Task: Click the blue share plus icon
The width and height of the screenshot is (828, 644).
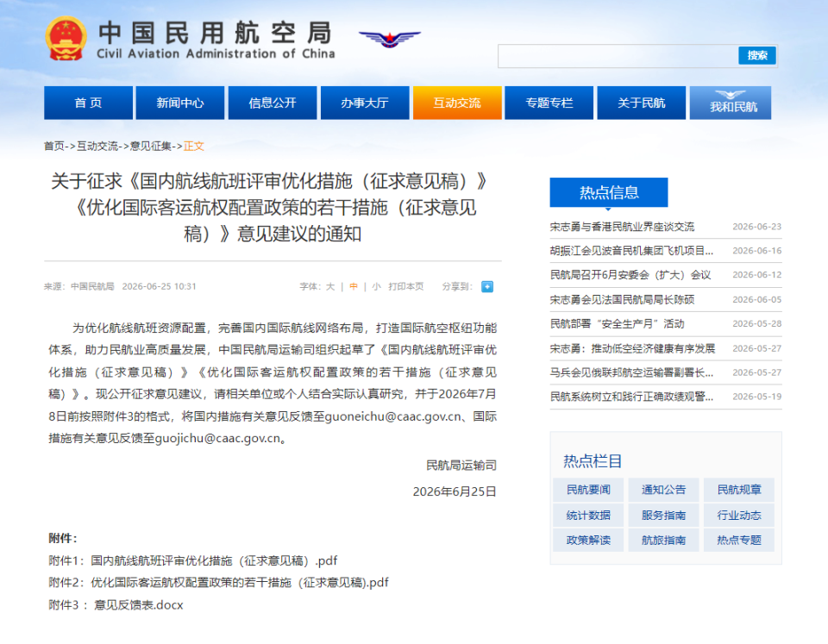Action: pyautogui.click(x=487, y=286)
